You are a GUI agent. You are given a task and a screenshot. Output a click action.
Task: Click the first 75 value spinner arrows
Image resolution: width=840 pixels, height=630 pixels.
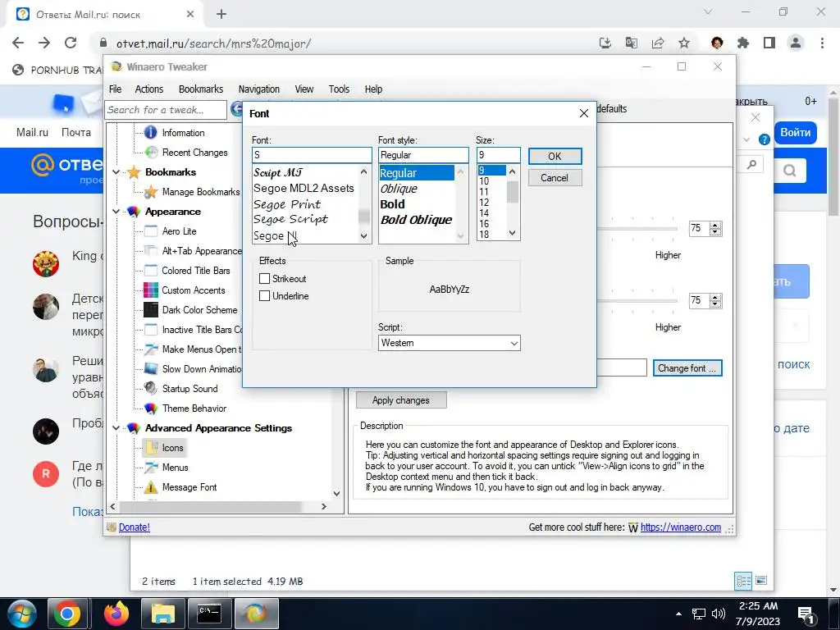tap(715, 228)
